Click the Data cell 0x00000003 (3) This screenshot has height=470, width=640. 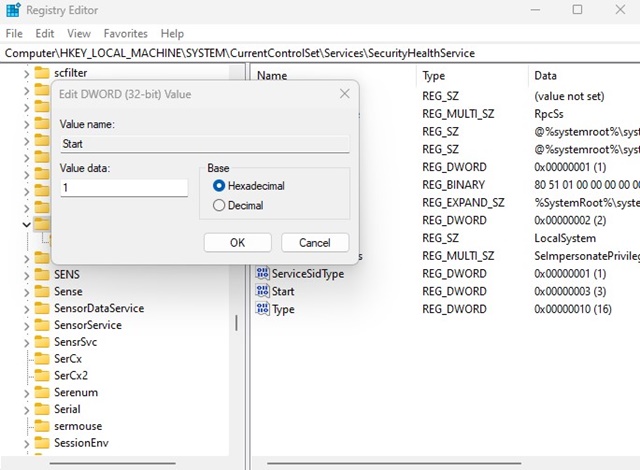[x=570, y=291]
